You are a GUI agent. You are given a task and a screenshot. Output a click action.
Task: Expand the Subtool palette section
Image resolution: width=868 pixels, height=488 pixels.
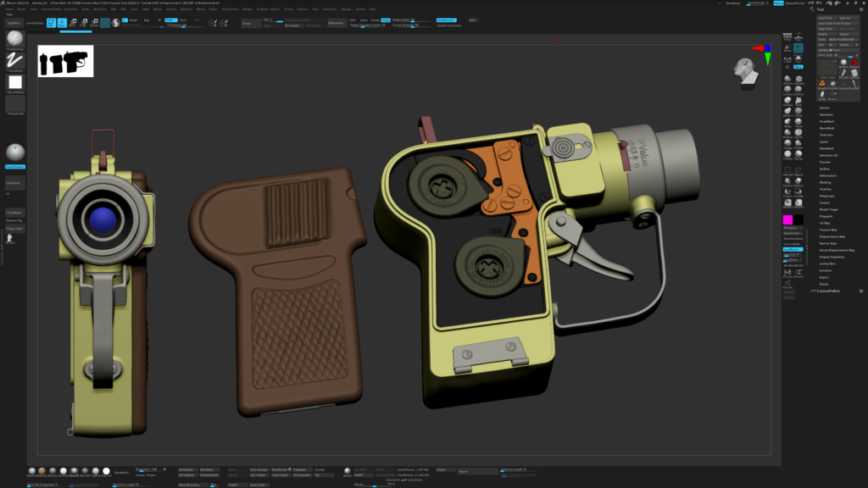(825, 108)
